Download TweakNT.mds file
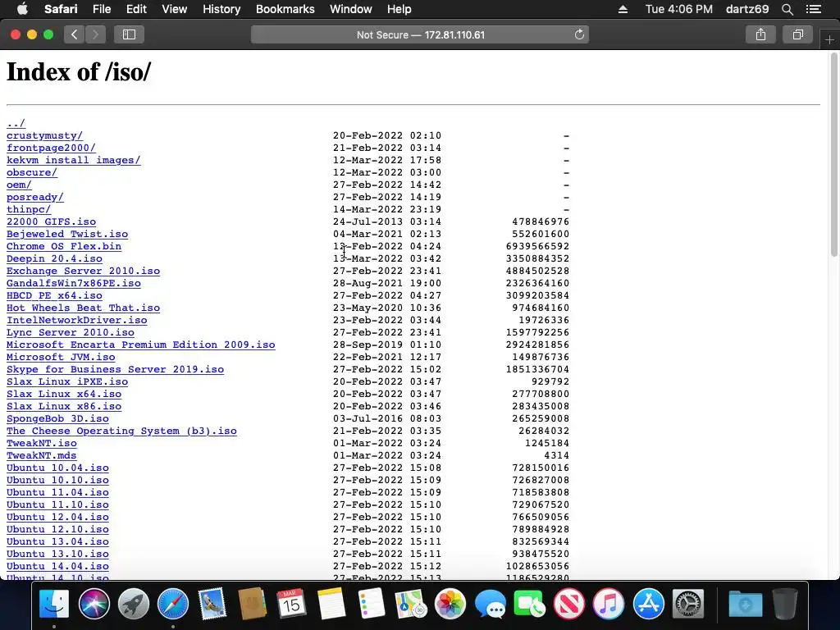This screenshot has height=630, width=840. pos(41,456)
